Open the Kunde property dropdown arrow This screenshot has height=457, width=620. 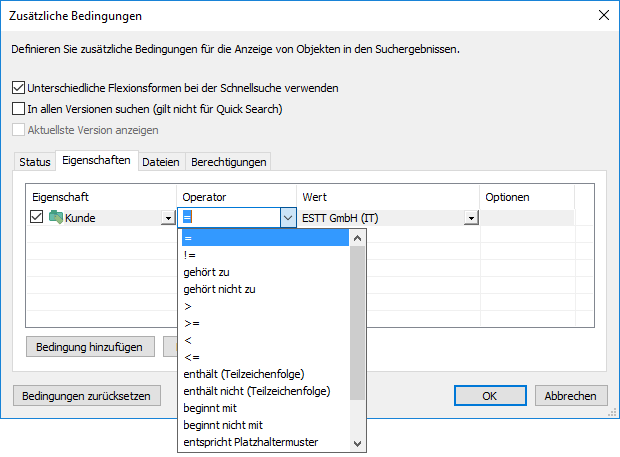[167, 218]
